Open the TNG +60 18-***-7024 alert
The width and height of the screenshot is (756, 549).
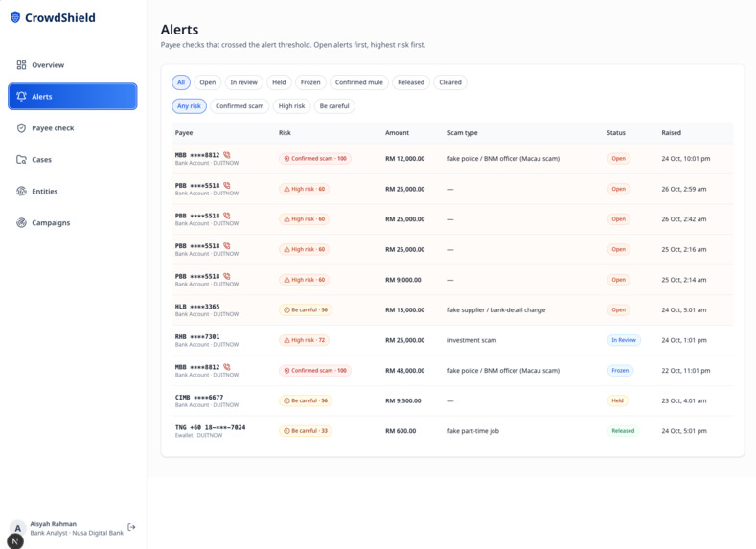(452, 431)
